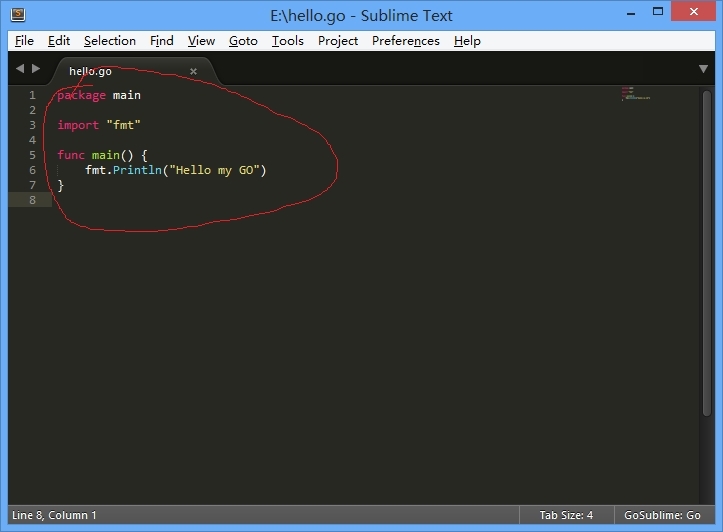Open the View menu
This screenshot has height=532, width=723.
pyautogui.click(x=201, y=41)
